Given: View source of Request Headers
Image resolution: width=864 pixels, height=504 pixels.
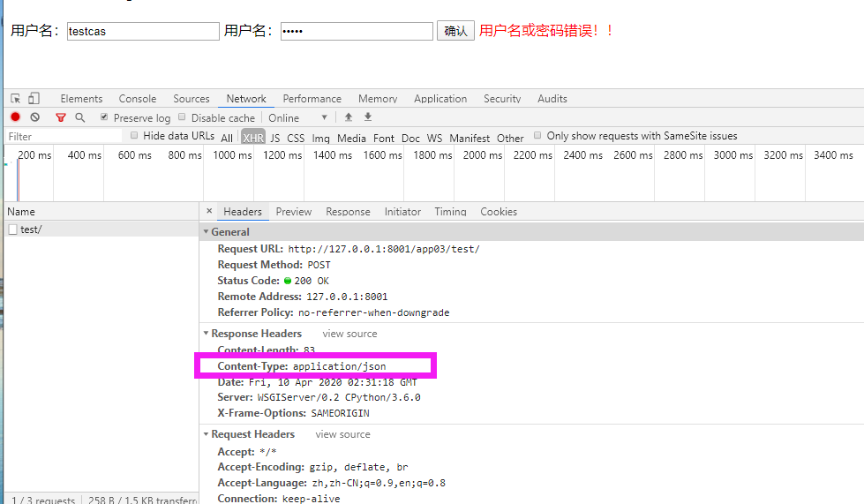Looking at the screenshot, I should (x=342, y=434).
